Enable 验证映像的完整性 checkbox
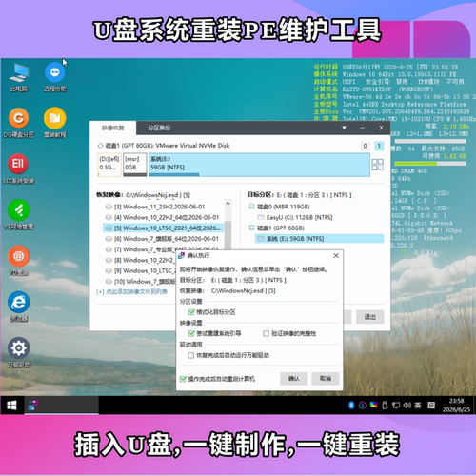Image resolution: width=476 pixels, height=476 pixels. [267, 333]
